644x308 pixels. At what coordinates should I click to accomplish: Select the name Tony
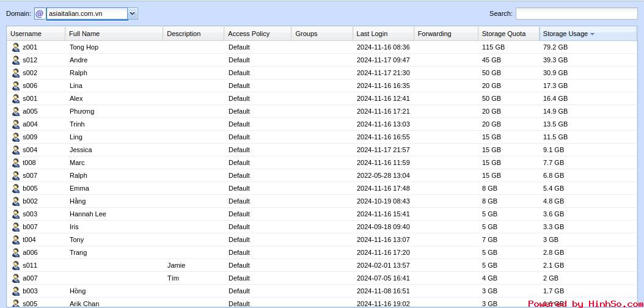pyautogui.click(x=77, y=240)
